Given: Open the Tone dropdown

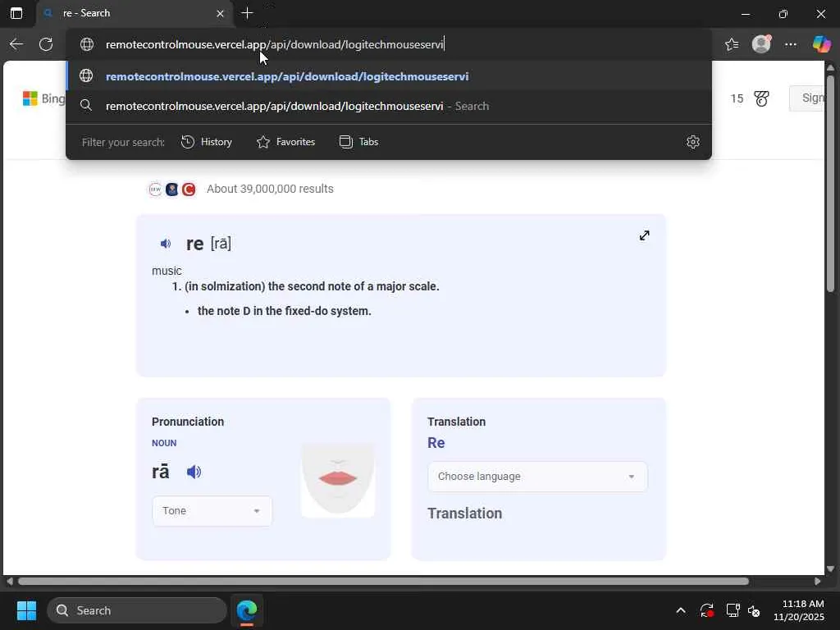Looking at the screenshot, I should [212, 511].
